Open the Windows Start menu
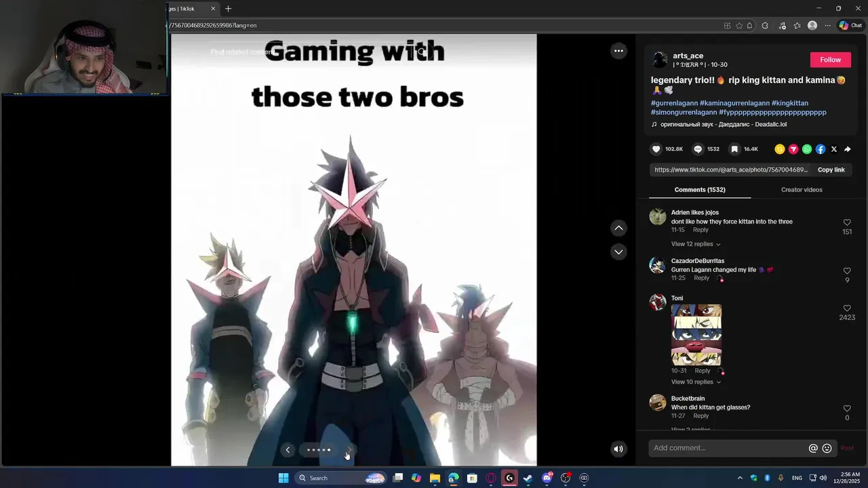This screenshot has height=488, width=868. coord(283,478)
